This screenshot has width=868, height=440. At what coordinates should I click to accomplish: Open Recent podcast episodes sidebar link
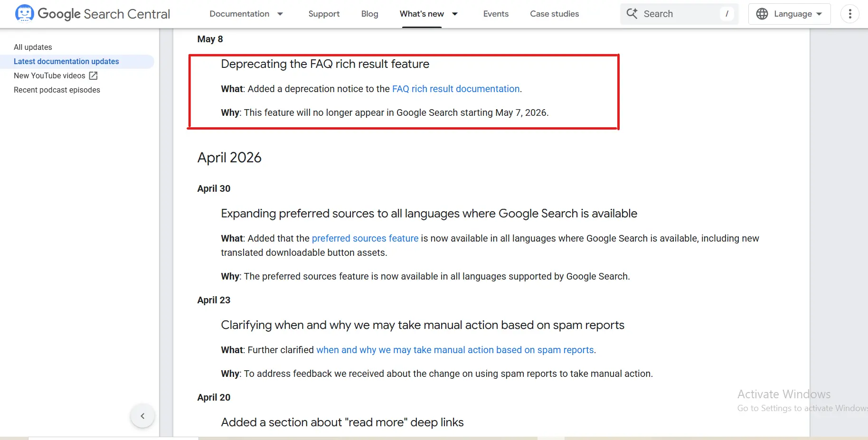[x=57, y=90]
